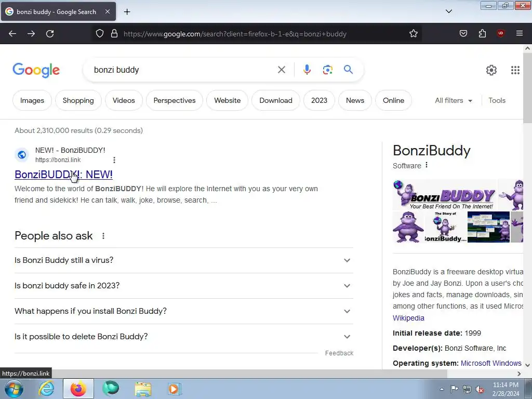Bookmark this page with the star icon

coord(413,34)
